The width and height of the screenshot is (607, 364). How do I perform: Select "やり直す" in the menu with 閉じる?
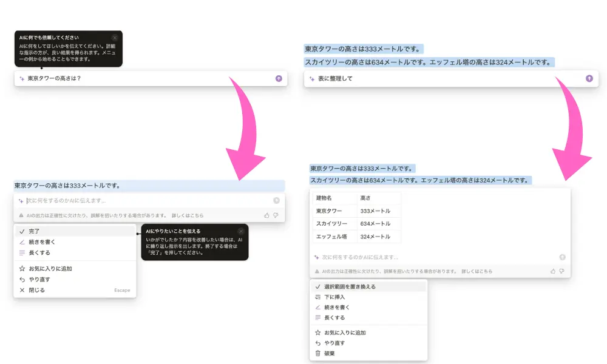click(x=75, y=279)
